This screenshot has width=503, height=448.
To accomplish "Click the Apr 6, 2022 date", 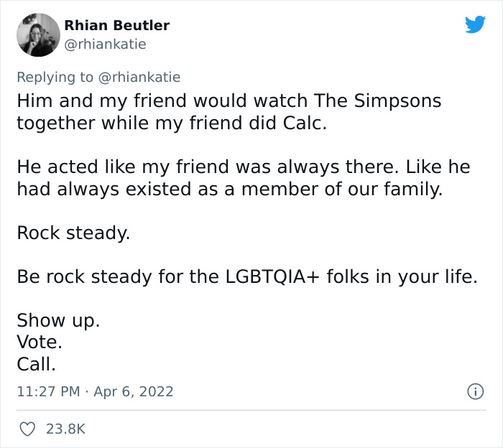I will tap(134, 391).
